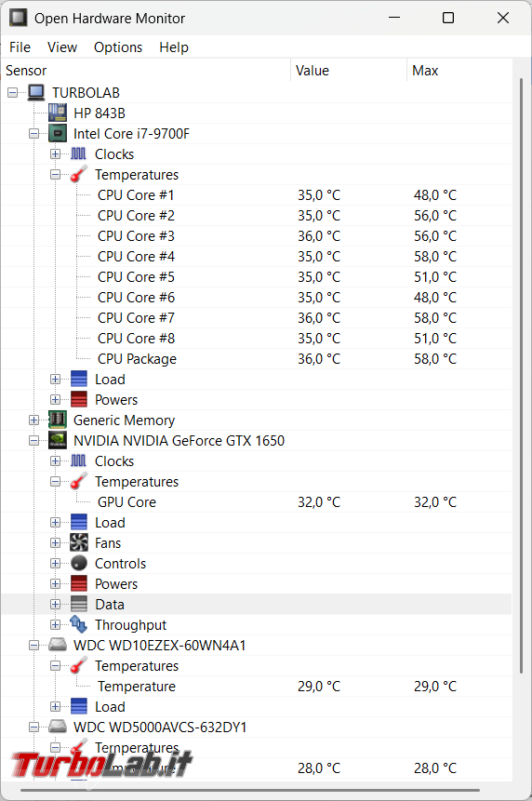Click the Max column header

(x=459, y=71)
